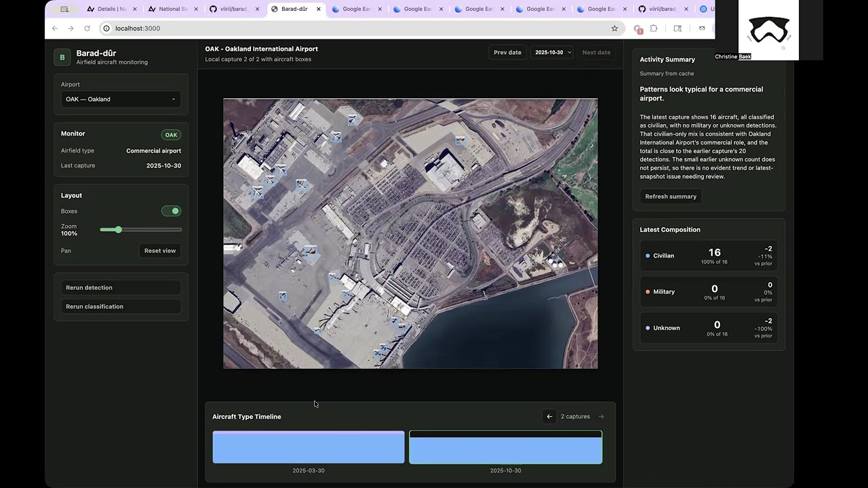This screenshot has height=488, width=868.
Task: Click the Reset view button
Action: (160, 251)
